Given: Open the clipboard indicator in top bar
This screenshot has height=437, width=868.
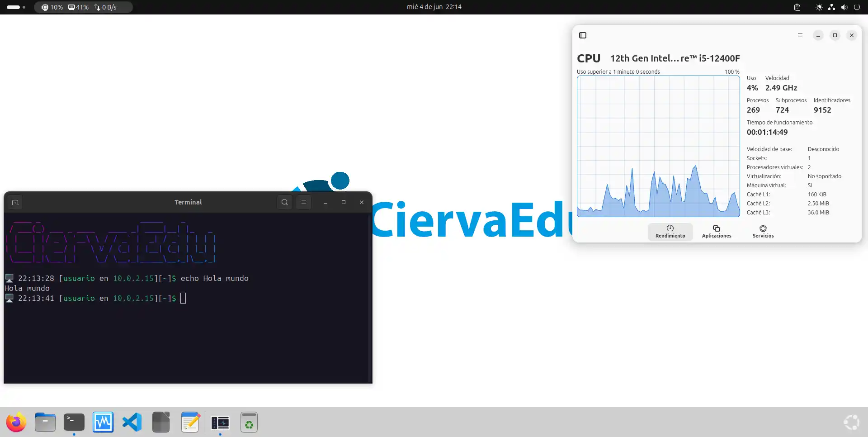Looking at the screenshot, I should coord(797,7).
